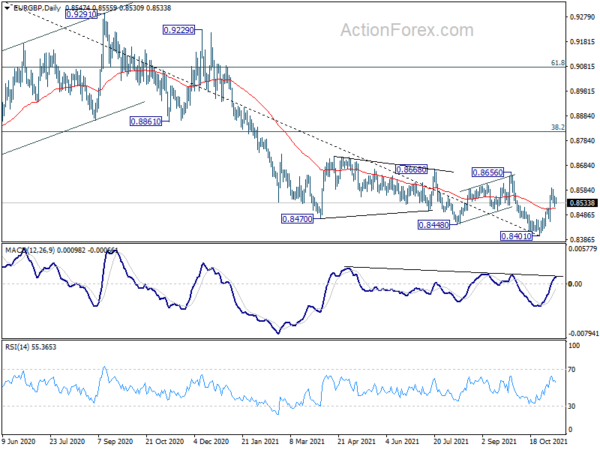The height and width of the screenshot is (450, 600).
Task: Select the 0.92910 price label
Action: click(x=82, y=15)
